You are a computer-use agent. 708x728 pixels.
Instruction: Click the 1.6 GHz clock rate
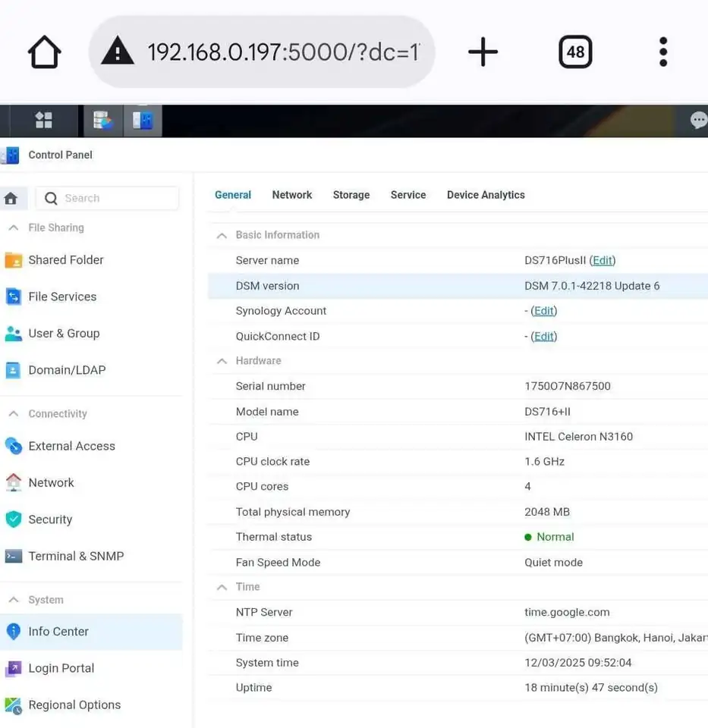pyautogui.click(x=545, y=462)
